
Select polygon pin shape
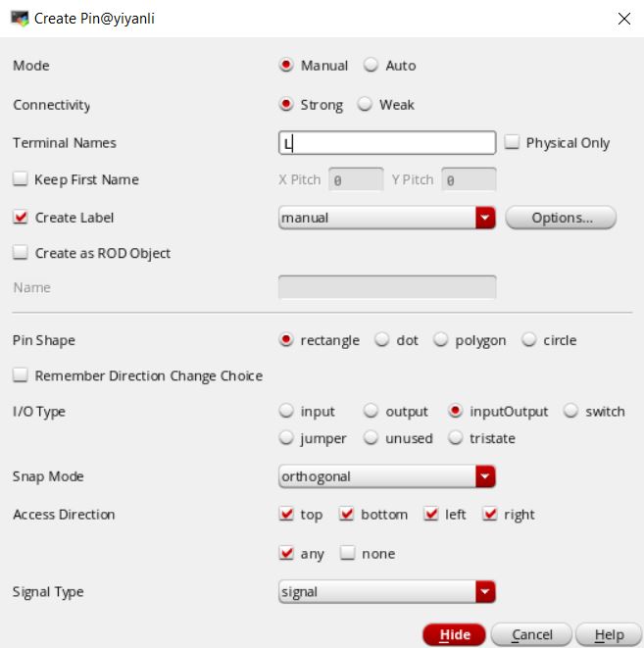(x=441, y=340)
